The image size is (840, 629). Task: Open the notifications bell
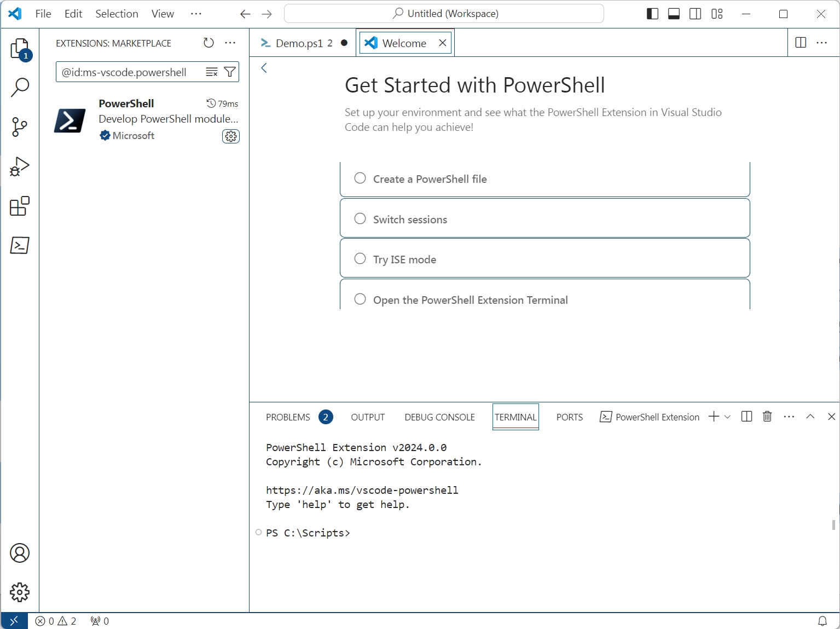pyautogui.click(x=822, y=620)
